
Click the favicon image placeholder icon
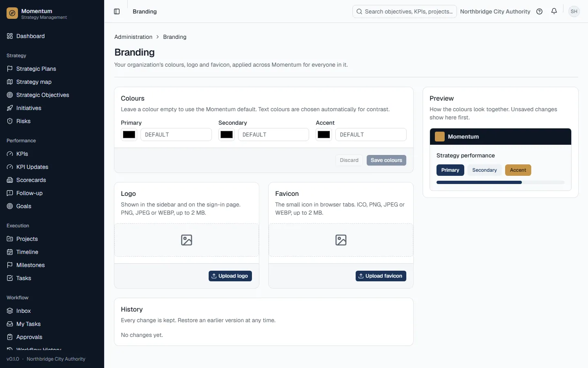point(341,240)
